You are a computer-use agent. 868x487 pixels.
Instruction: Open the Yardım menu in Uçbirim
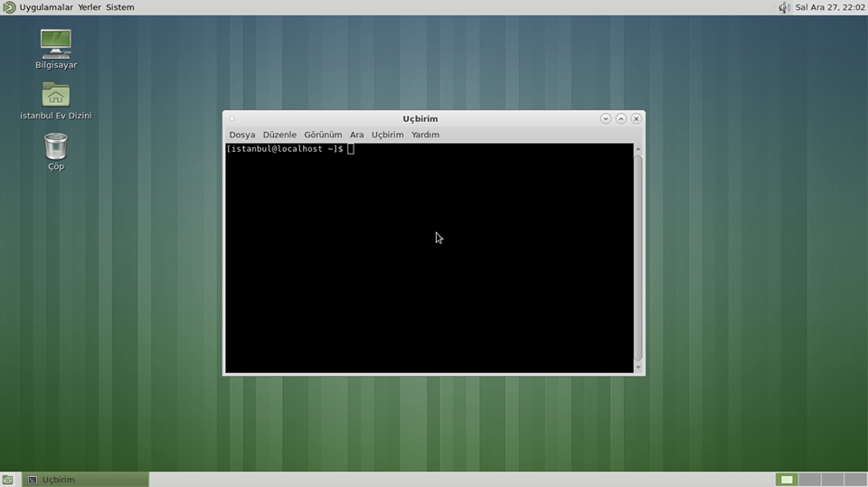coord(425,135)
